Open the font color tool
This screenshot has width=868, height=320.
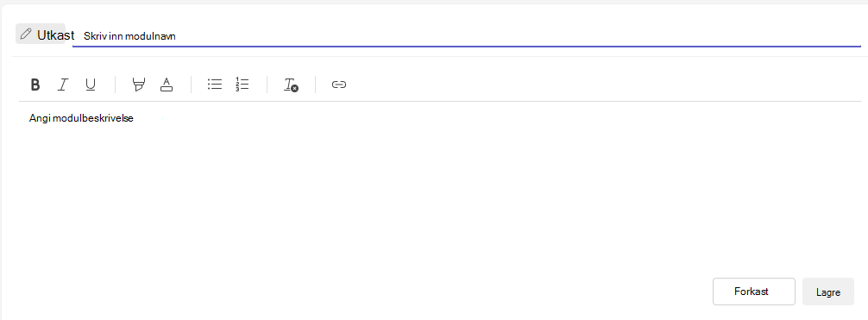click(166, 85)
